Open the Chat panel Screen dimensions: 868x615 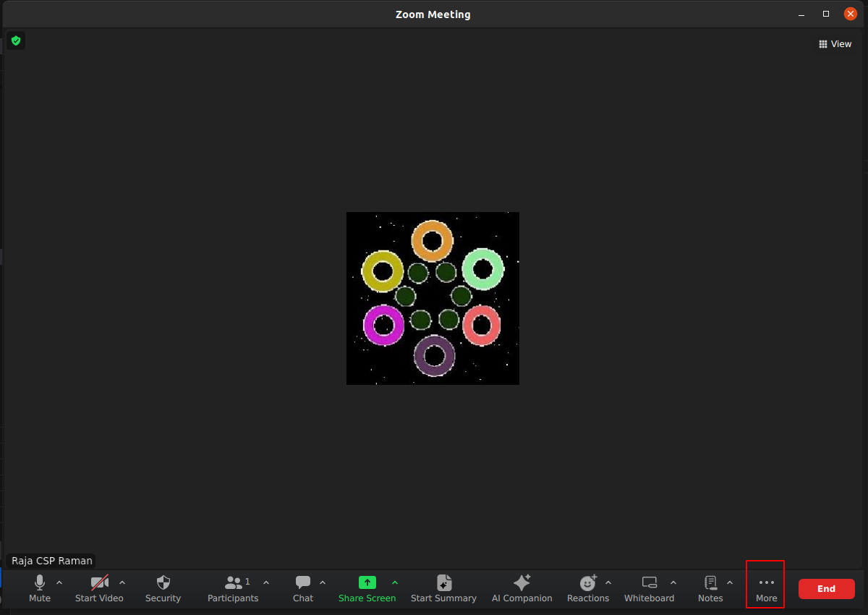303,588
